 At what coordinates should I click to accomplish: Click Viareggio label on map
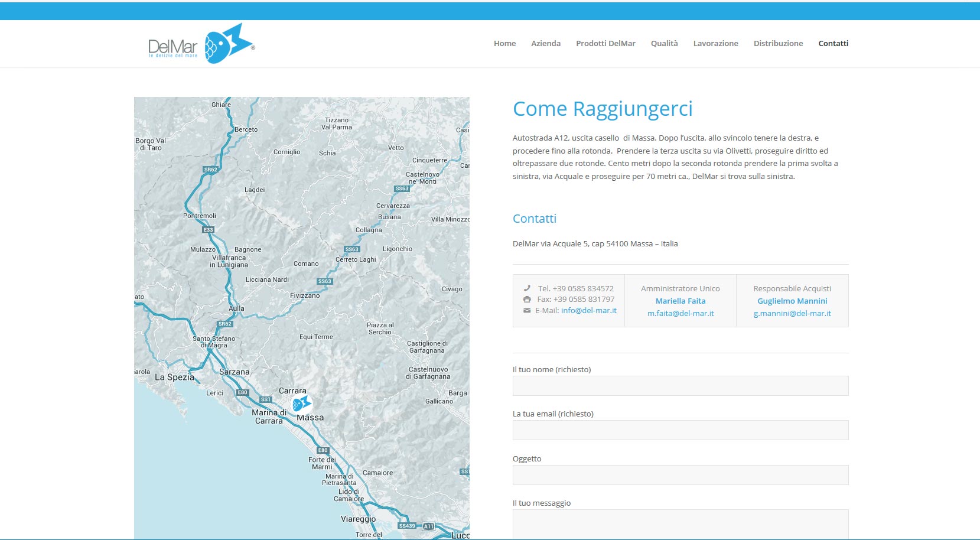click(x=359, y=519)
